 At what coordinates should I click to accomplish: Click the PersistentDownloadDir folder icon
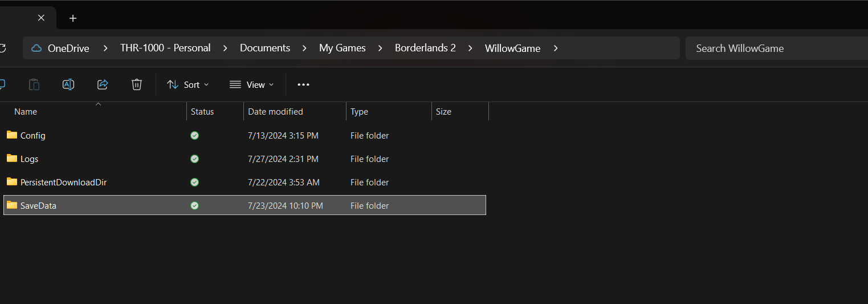[x=11, y=182]
